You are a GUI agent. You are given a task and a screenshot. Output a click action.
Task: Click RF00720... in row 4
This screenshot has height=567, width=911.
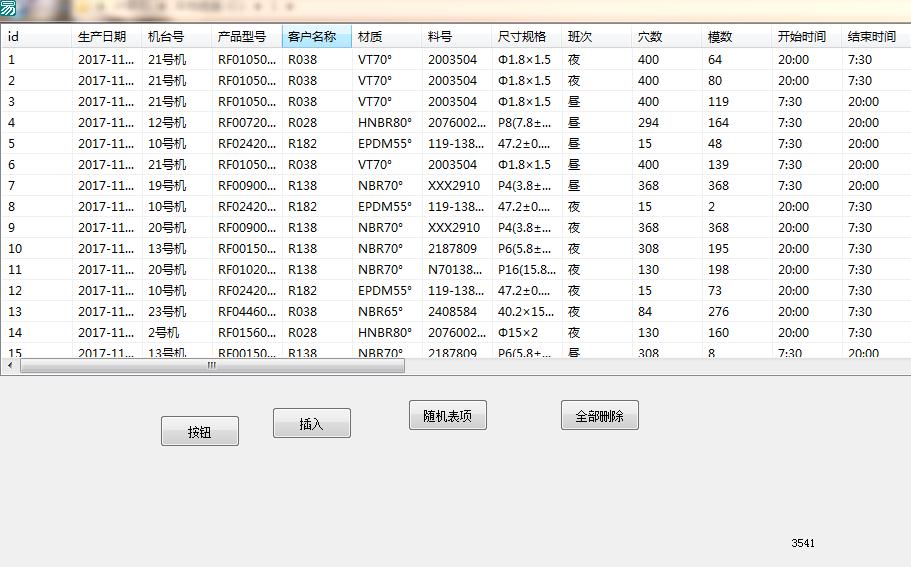[x=247, y=123]
